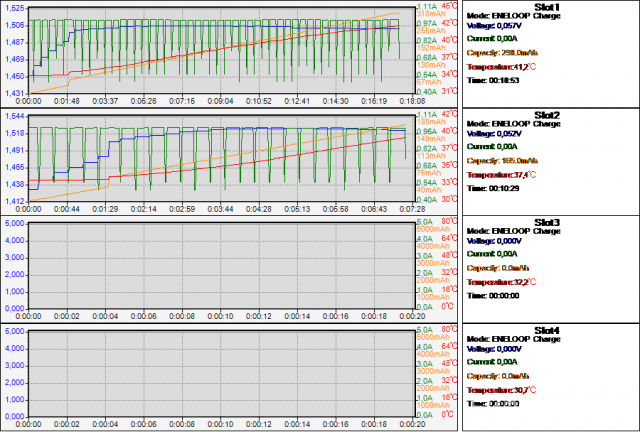The width and height of the screenshot is (640, 432).
Task: Click Slot1 temperature value 41,2°C
Action: click(526, 67)
